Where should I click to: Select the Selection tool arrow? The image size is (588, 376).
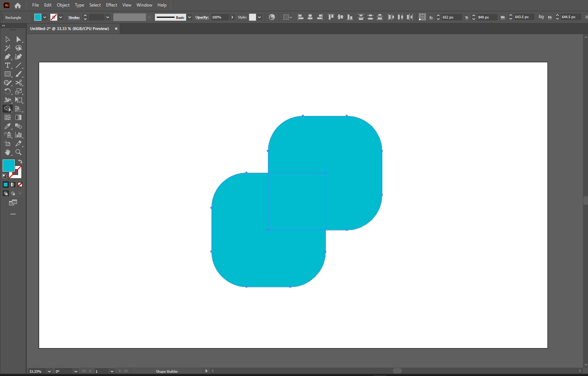[x=8, y=39]
